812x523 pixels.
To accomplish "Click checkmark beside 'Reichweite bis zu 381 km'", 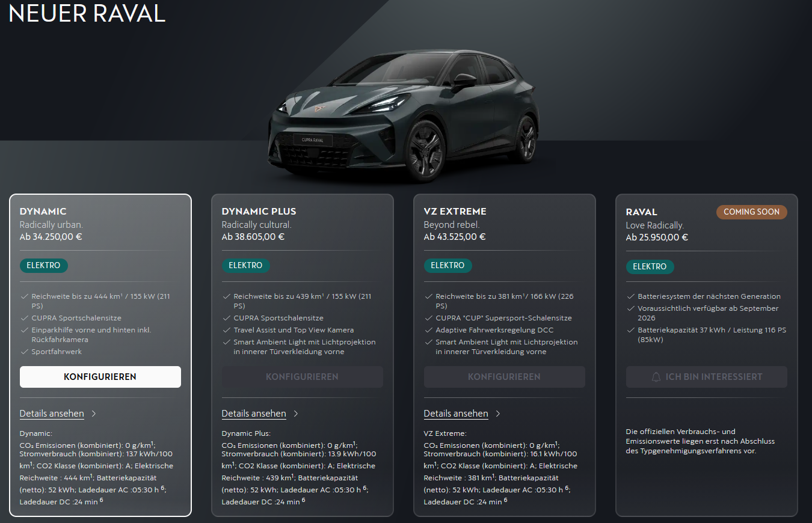I will point(428,296).
